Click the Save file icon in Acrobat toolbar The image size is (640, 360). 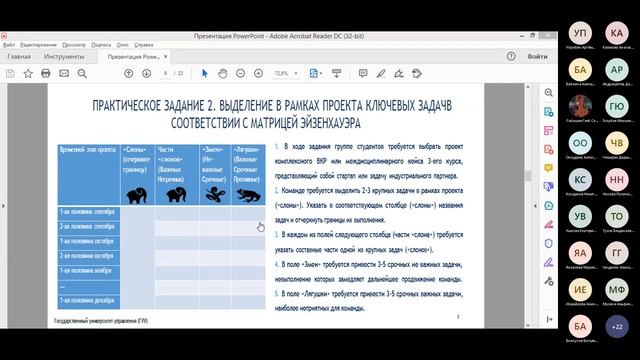(10, 73)
